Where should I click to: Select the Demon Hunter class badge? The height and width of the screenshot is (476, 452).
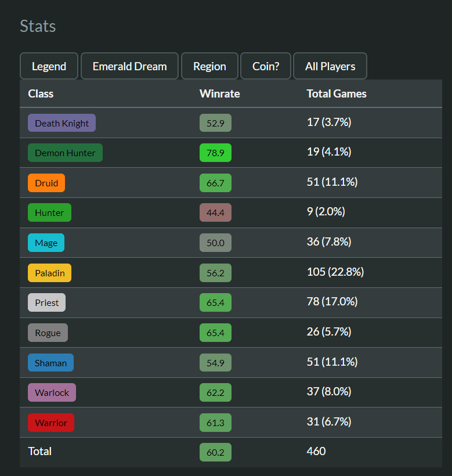pos(65,153)
